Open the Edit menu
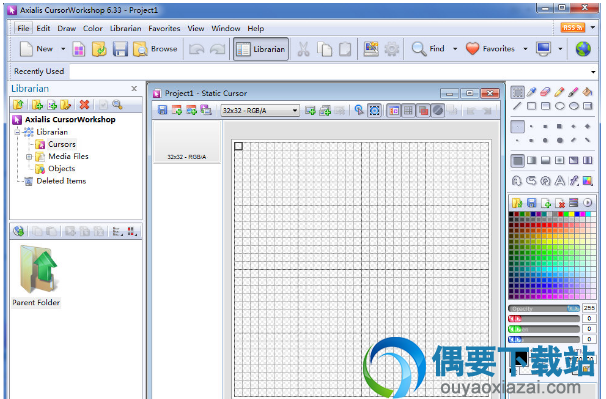606x399 pixels. point(43,28)
